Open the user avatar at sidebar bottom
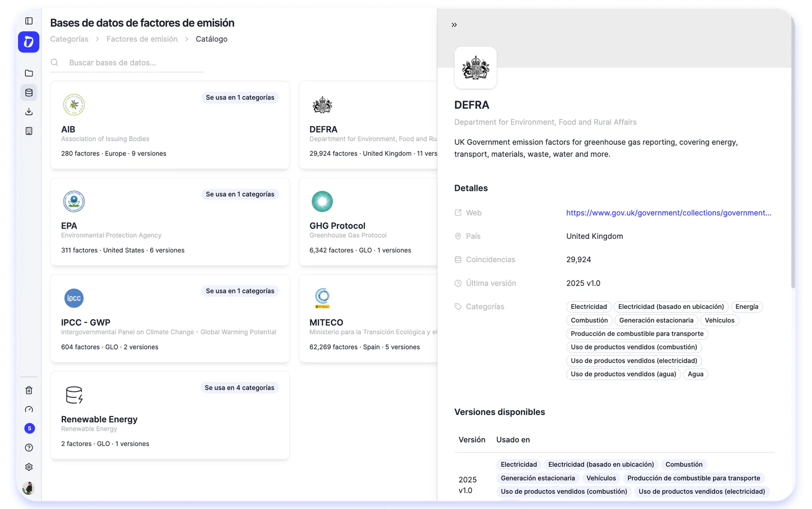Image resolution: width=812 pixels, height=509 pixels. tap(29, 488)
